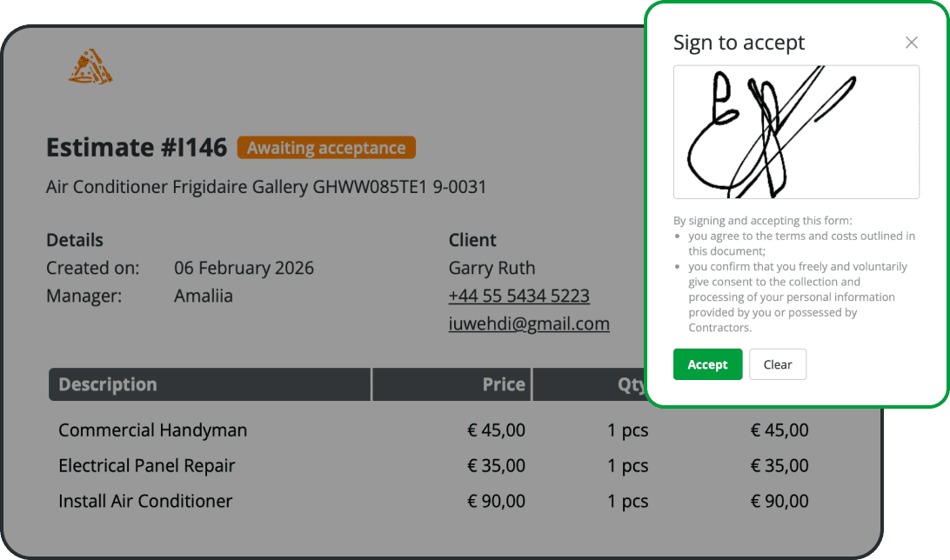
Task: Click the client name Garry Ruth
Action: [x=492, y=268]
